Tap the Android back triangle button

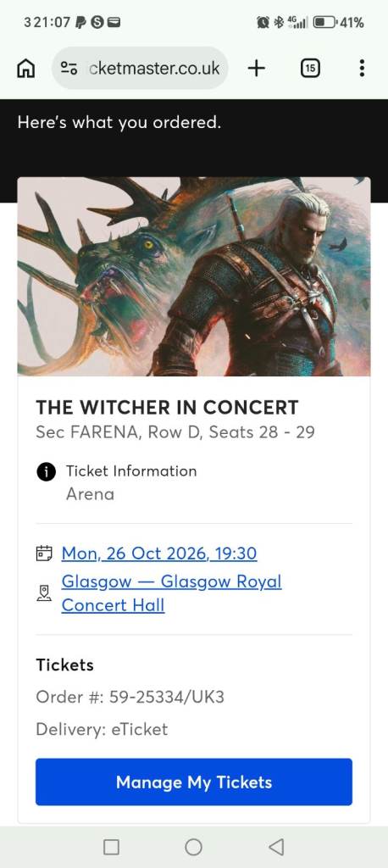pyautogui.click(x=275, y=847)
